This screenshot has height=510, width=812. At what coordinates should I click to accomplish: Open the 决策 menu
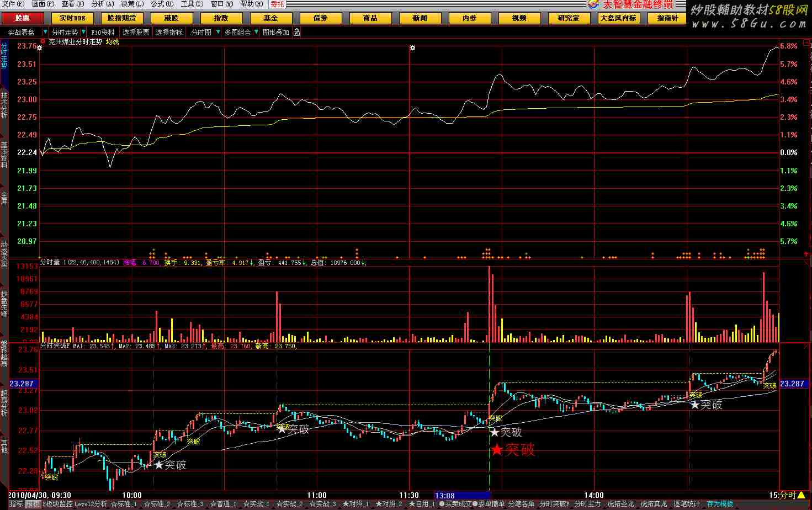[x=132, y=4]
